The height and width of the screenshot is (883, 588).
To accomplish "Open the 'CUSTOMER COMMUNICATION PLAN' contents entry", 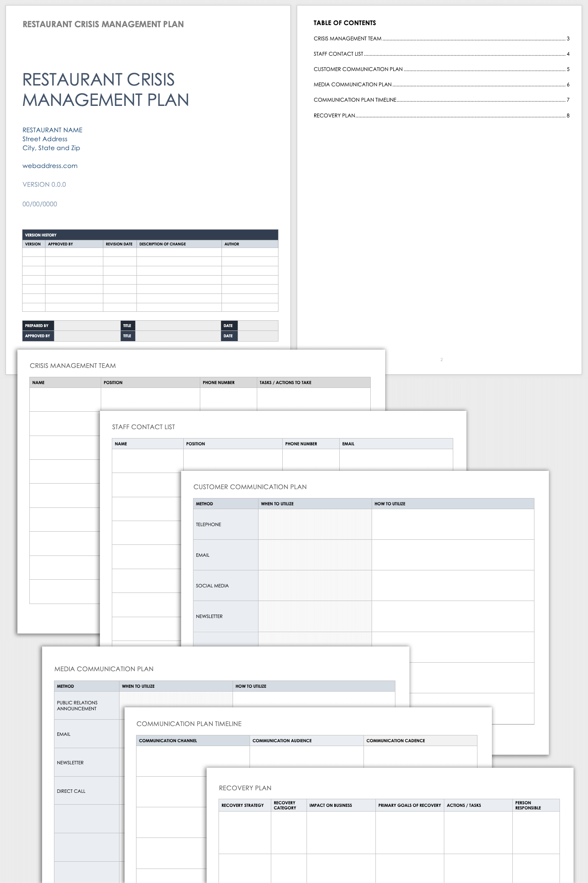I will 441,69.
